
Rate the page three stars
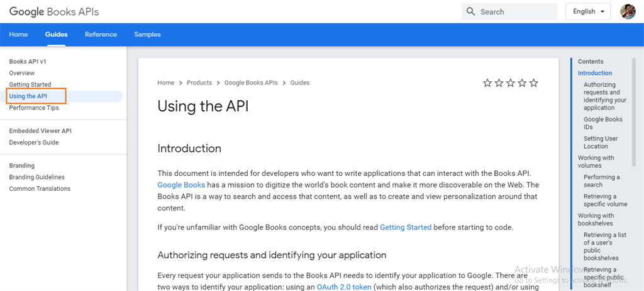coord(511,83)
